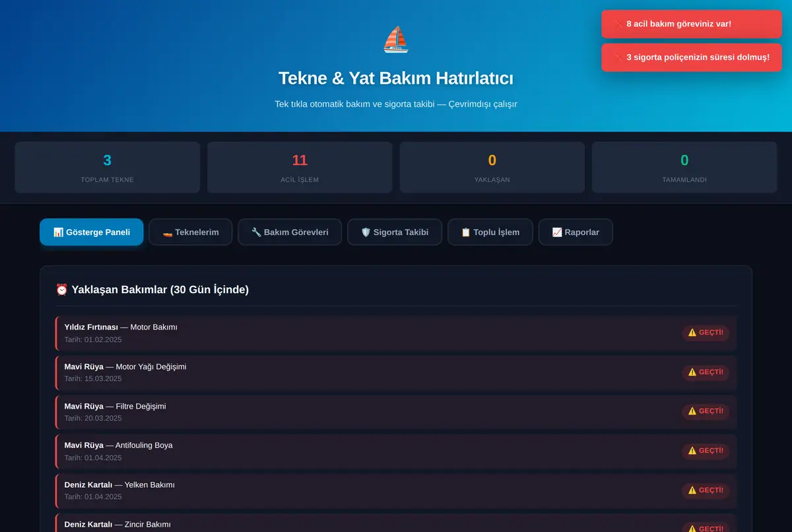This screenshot has height=532, width=792.
Task: Switch to the Teknelerim tab
Action: pyautogui.click(x=191, y=232)
